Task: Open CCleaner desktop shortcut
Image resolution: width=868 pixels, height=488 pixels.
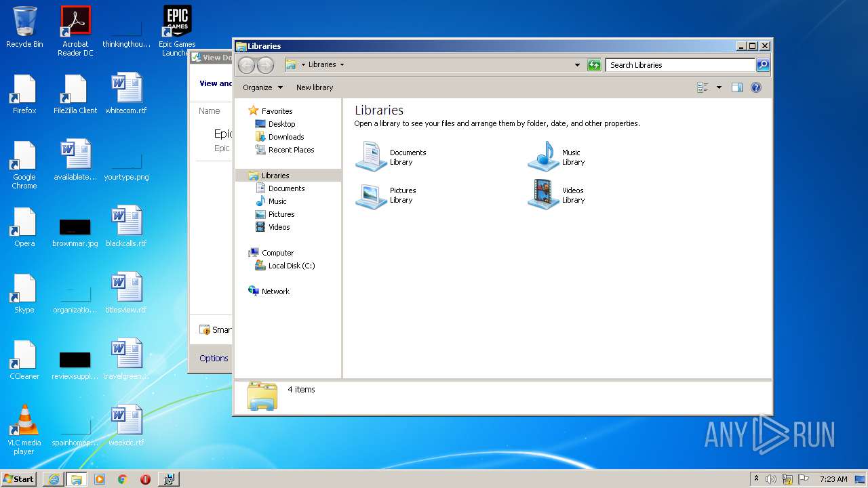Action: click(x=24, y=360)
